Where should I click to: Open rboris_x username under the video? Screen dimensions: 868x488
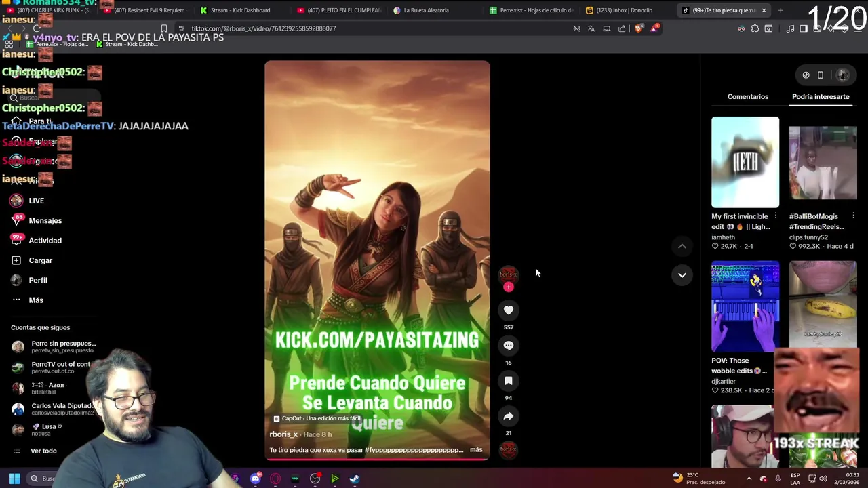(x=283, y=434)
